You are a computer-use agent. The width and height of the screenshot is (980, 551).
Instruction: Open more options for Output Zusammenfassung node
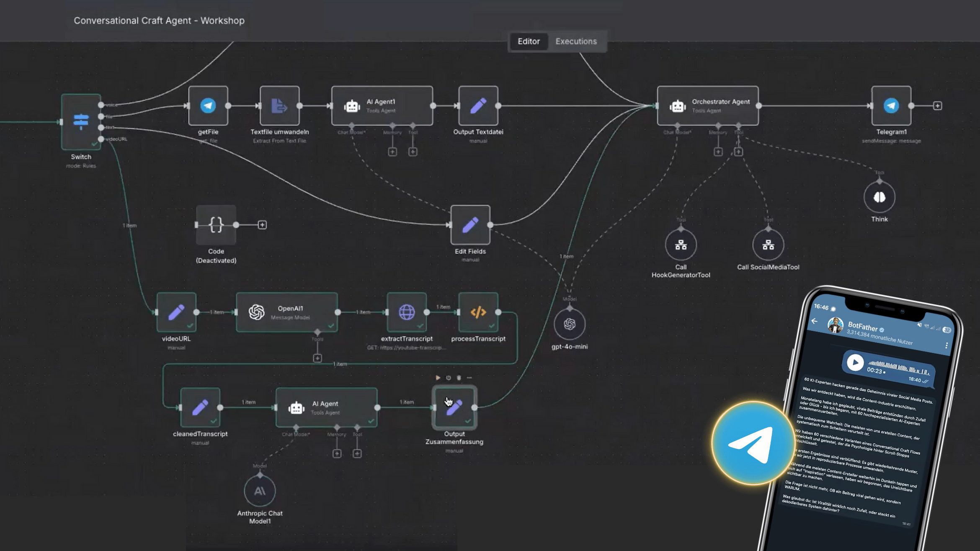point(469,377)
